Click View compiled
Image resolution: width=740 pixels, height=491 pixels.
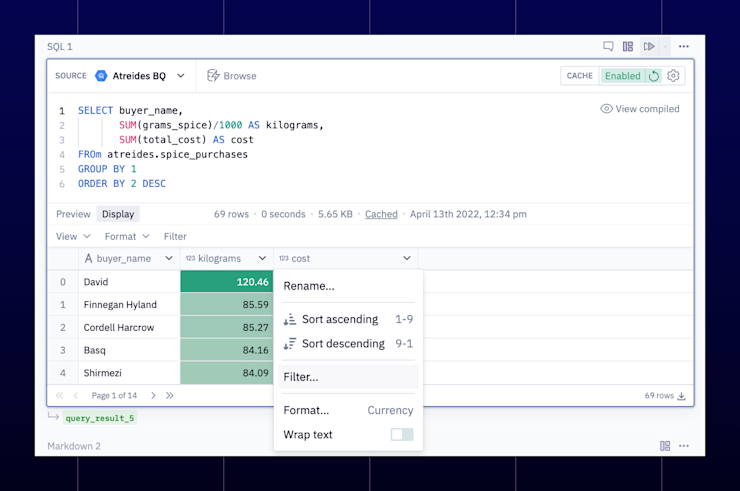coord(639,109)
